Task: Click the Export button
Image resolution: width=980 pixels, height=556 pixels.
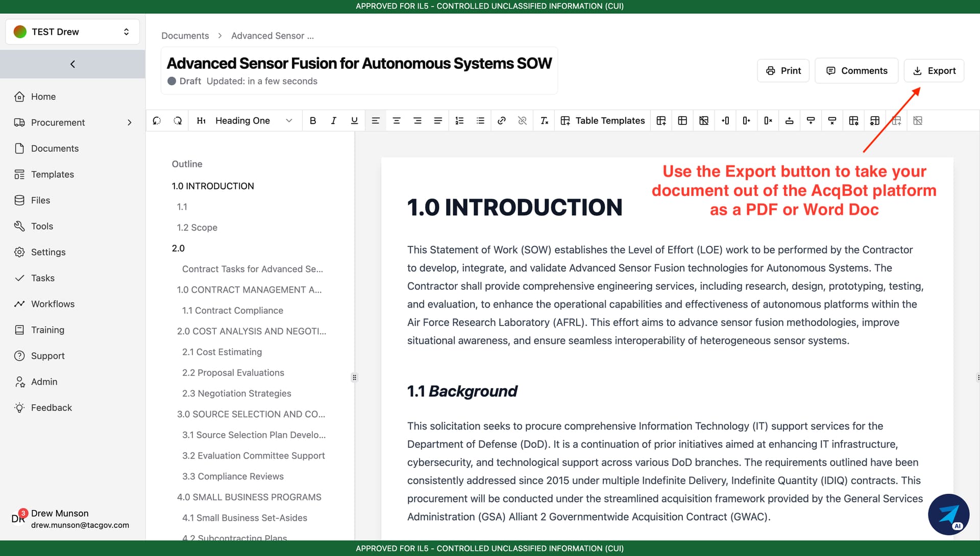Action: [x=934, y=71]
